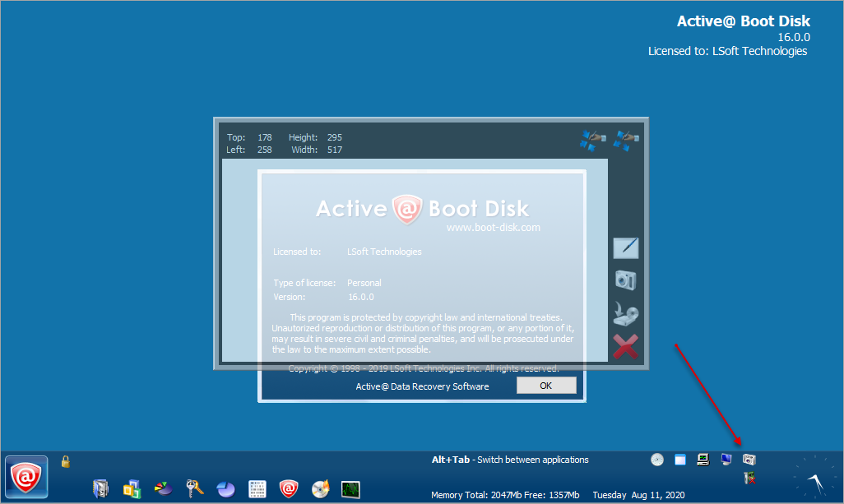
Task: Click the Height value 295
Action: [x=334, y=137]
